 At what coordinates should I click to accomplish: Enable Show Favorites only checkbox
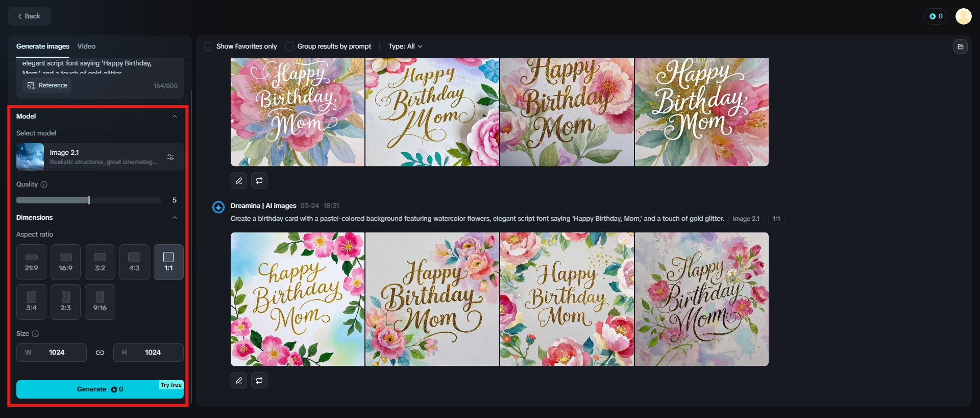(208, 47)
